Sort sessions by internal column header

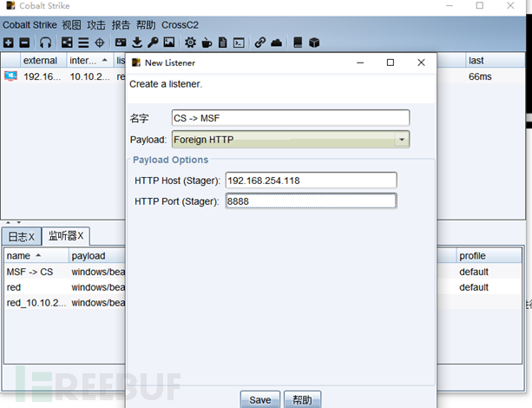(x=90, y=61)
